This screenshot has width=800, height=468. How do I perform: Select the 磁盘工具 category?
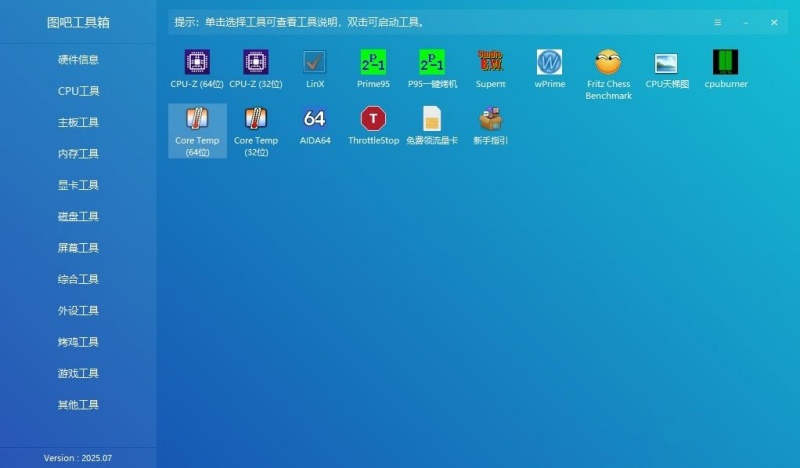point(78,216)
